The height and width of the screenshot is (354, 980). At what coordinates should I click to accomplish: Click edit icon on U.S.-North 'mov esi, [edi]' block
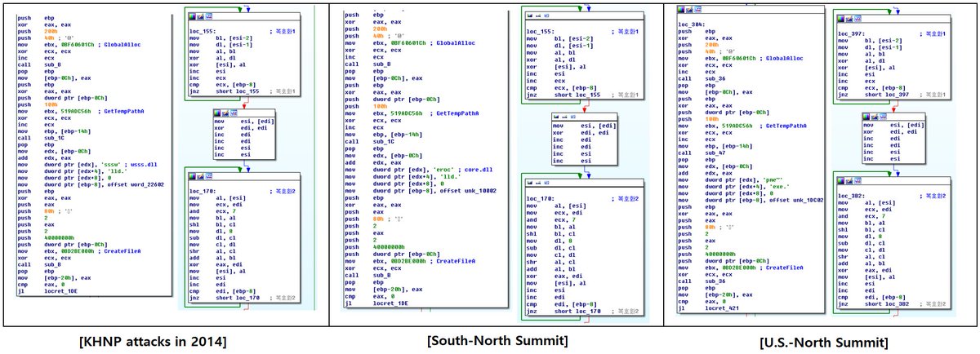tap(874, 117)
